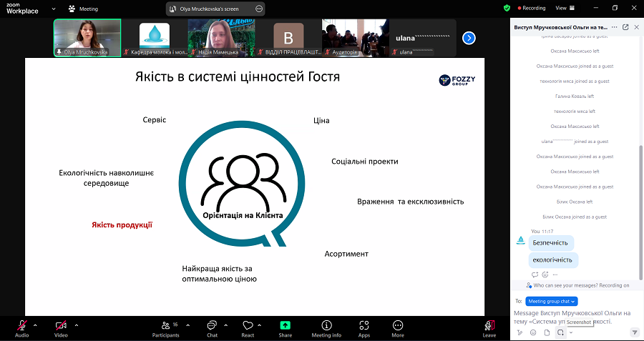The width and height of the screenshot is (644, 341).
Task: Click the Meeting paw icon label
Action: pos(83,8)
